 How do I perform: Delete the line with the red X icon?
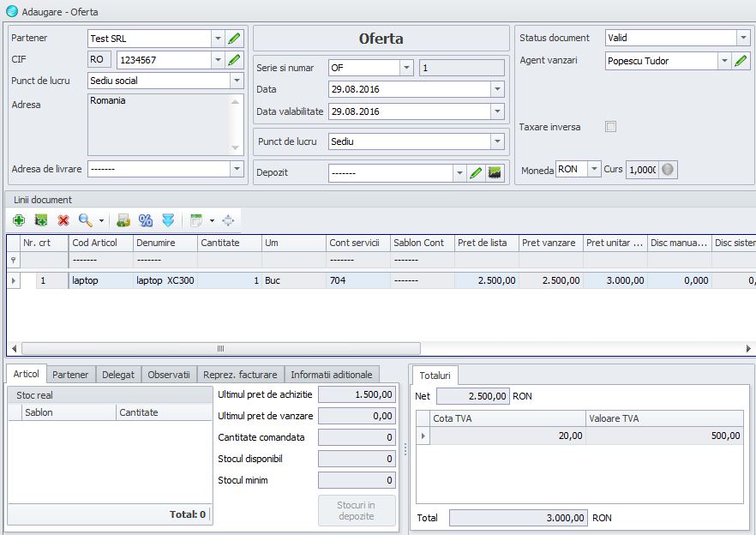tap(63, 220)
